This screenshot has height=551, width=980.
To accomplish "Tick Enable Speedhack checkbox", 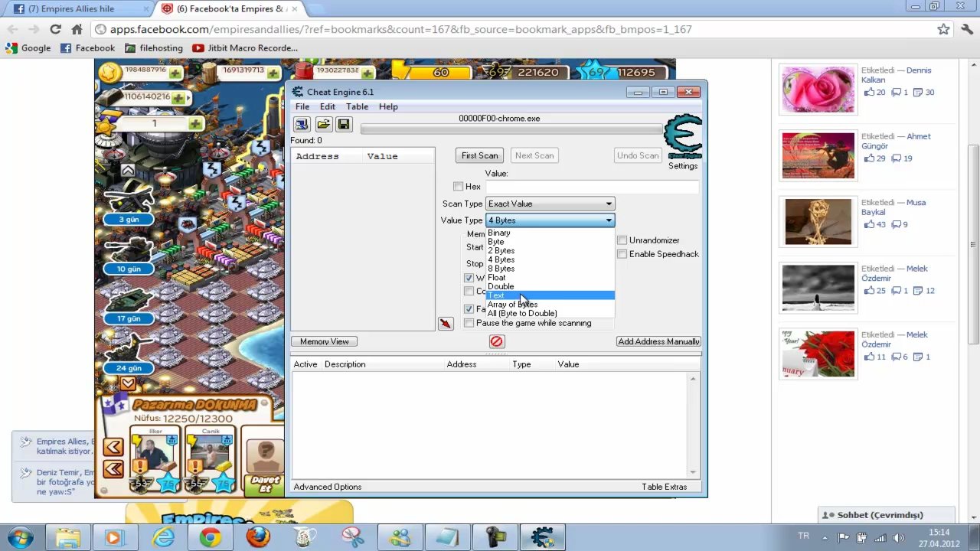I will tap(622, 254).
